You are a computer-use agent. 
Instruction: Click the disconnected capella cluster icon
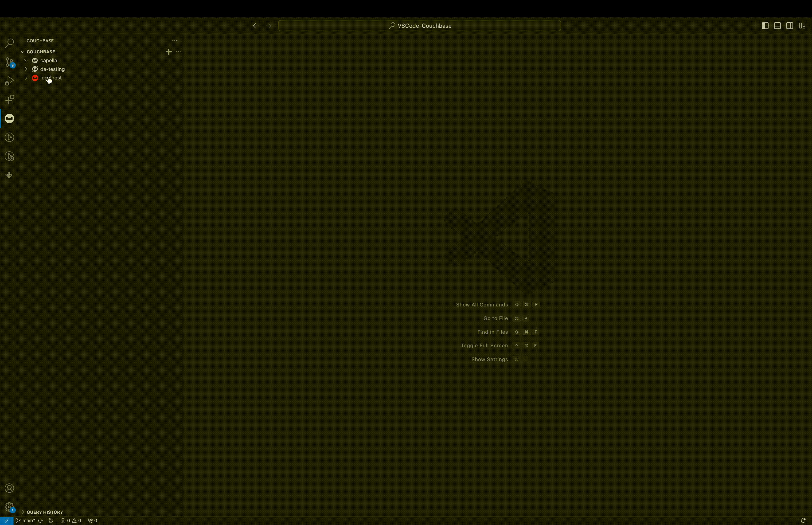[35, 60]
